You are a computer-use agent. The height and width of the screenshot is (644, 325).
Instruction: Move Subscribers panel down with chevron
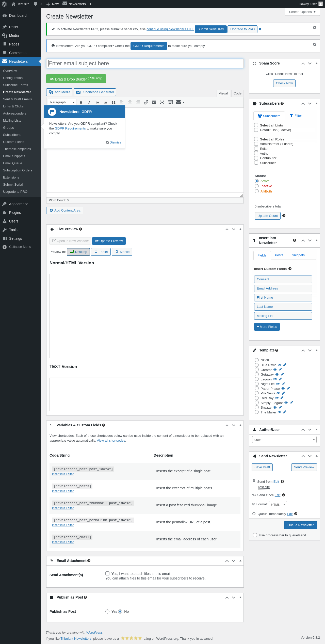click(310, 103)
